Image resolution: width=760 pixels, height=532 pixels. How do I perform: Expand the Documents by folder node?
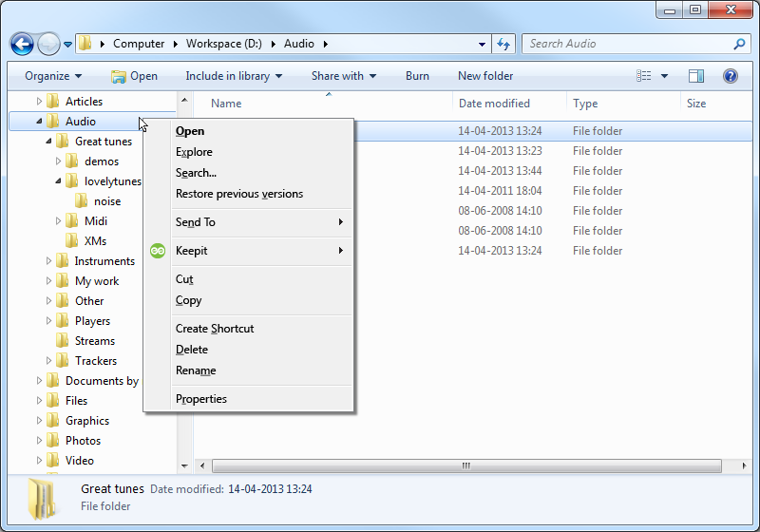click(x=39, y=380)
